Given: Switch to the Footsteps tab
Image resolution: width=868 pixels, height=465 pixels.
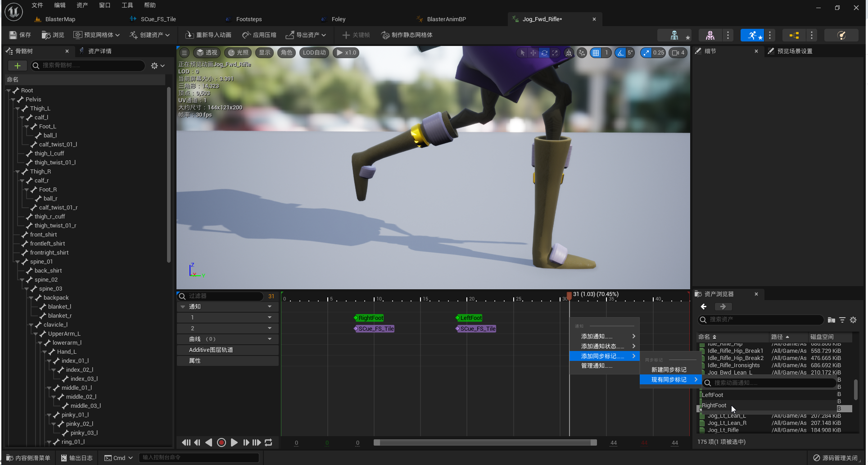Looking at the screenshot, I should pyautogui.click(x=249, y=19).
